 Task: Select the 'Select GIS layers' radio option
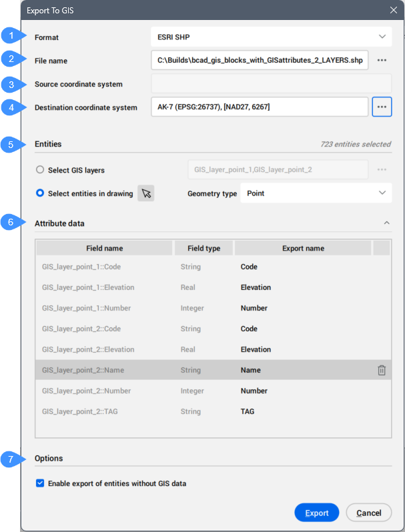41,170
